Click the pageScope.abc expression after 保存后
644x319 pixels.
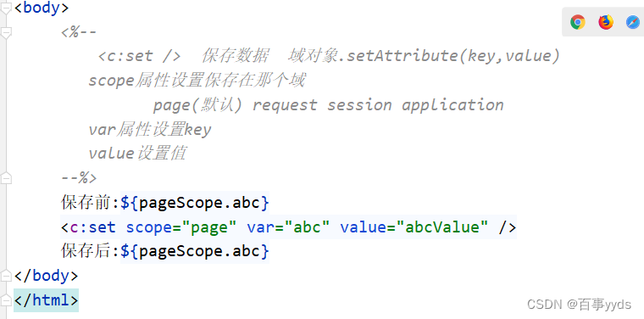click(x=194, y=251)
